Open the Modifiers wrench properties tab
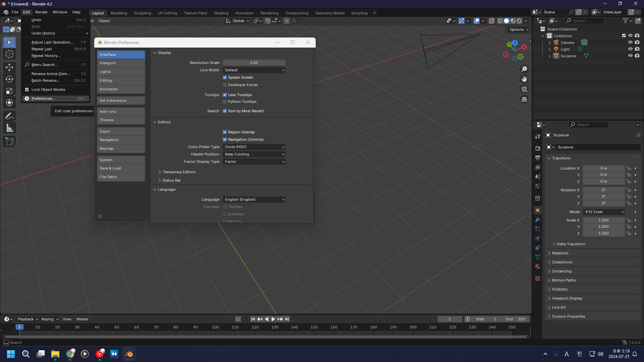 tap(538, 220)
